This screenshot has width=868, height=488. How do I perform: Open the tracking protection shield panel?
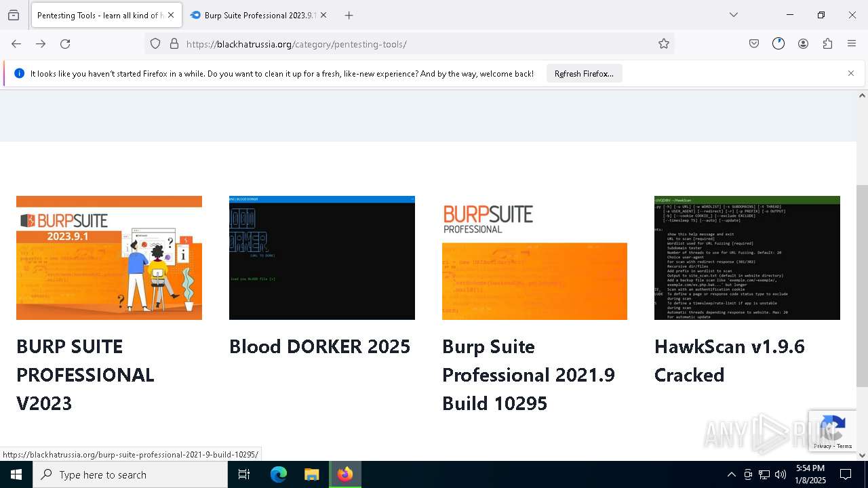(x=155, y=44)
